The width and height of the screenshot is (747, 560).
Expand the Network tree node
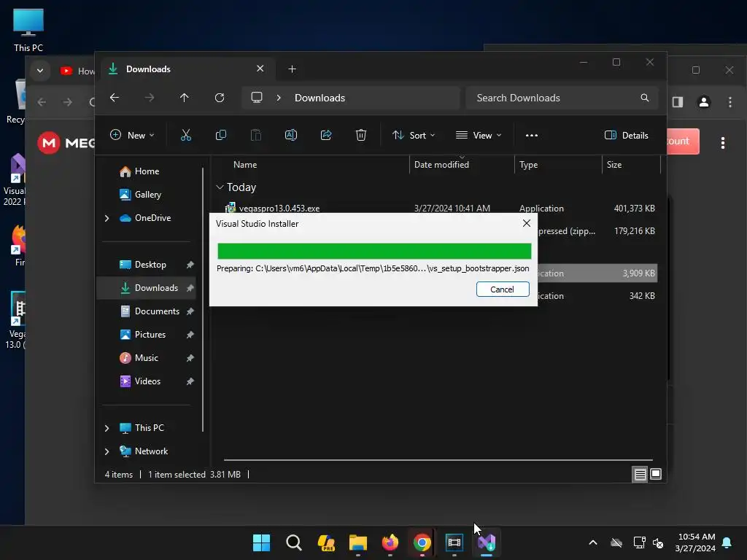pyautogui.click(x=107, y=451)
